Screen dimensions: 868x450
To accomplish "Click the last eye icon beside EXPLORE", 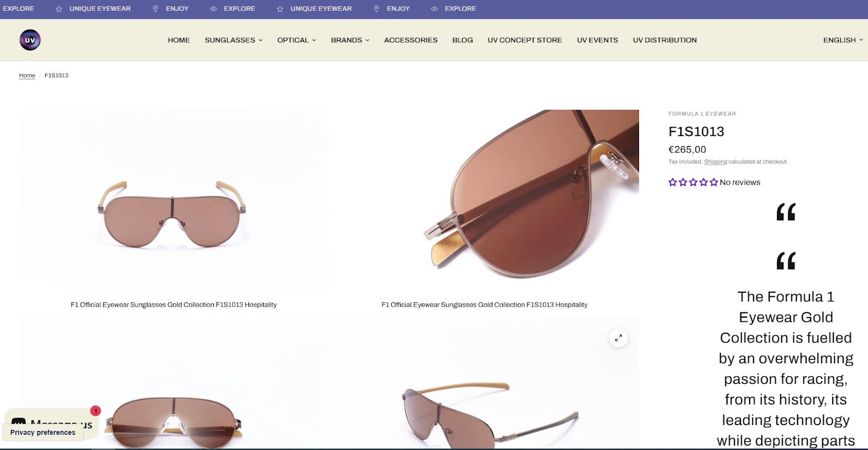I will 434,9.
